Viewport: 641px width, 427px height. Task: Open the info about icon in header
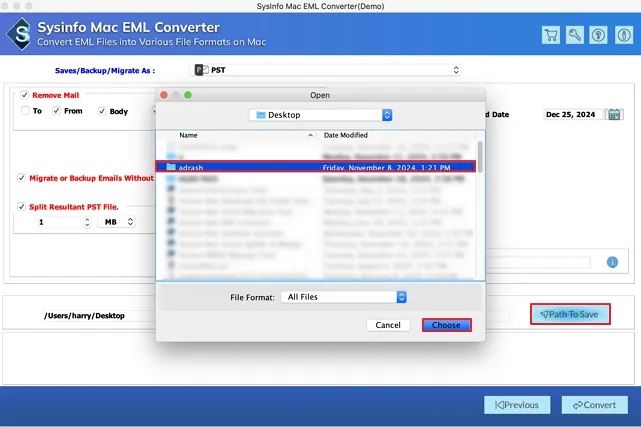pyautogui.click(x=624, y=35)
